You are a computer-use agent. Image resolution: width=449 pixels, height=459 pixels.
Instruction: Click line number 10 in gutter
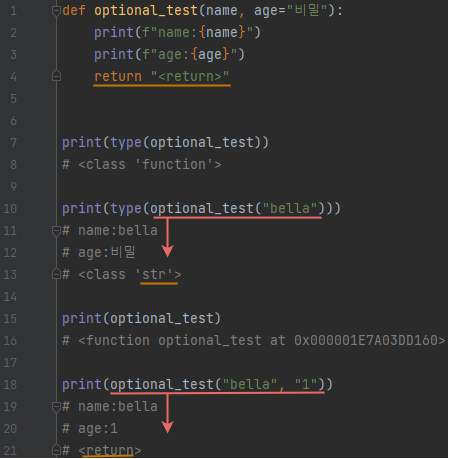[x=10, y=209]
